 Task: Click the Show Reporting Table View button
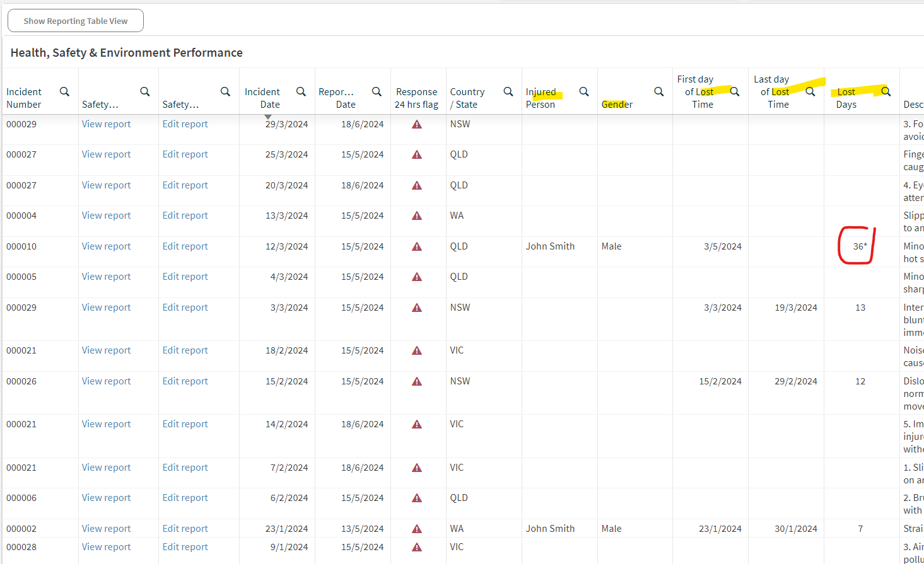click(x=76, y=21)
